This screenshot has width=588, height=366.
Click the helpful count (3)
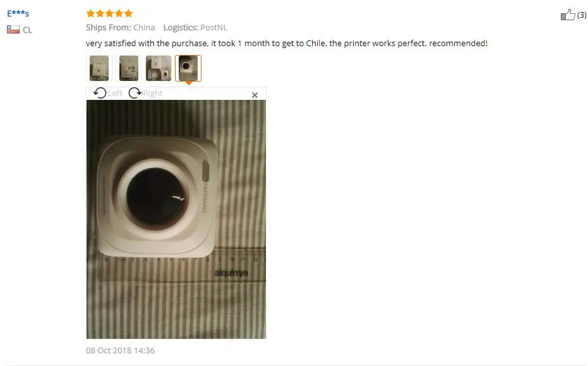[582, 15]
